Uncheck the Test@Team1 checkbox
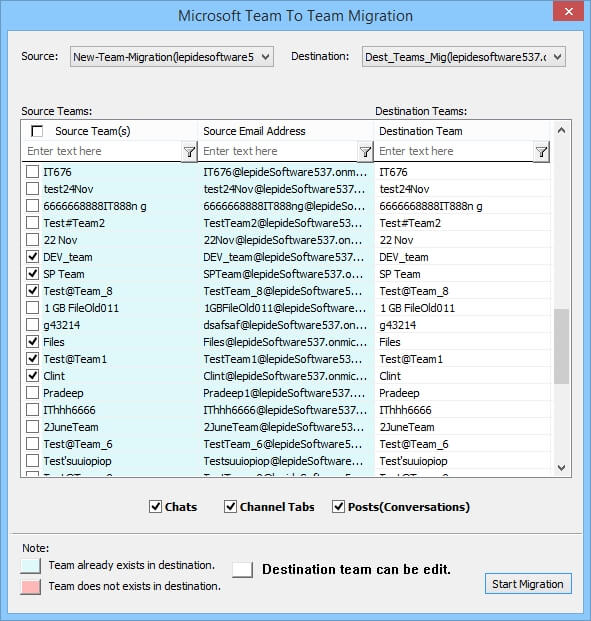This screenshot has width=591, height=621. pos(32,359)
